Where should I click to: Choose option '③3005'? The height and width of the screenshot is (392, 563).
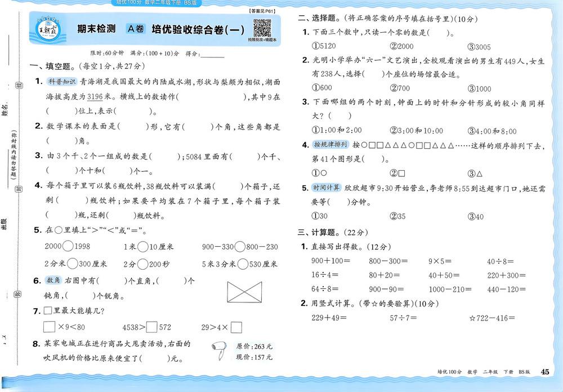coord(479,47)
